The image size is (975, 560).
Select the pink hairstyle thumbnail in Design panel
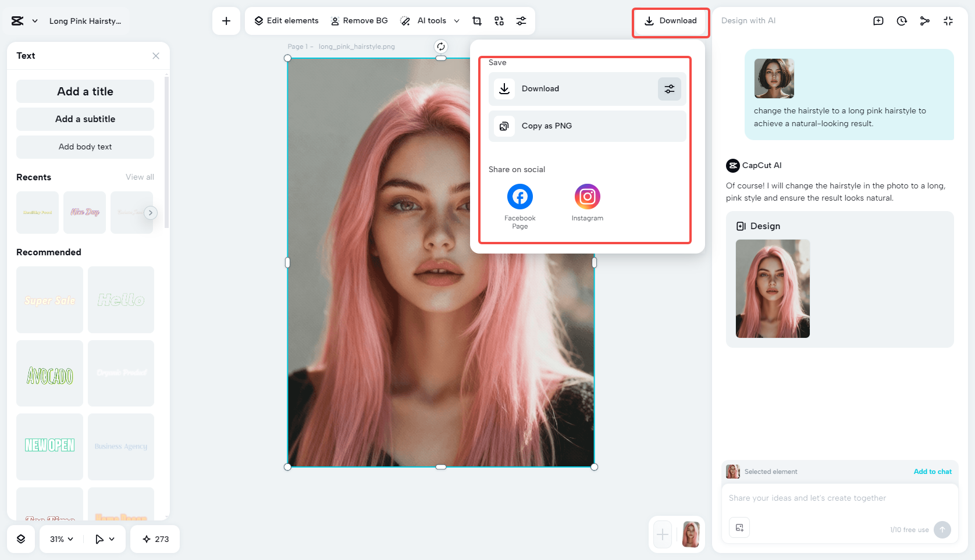point(773,289)
